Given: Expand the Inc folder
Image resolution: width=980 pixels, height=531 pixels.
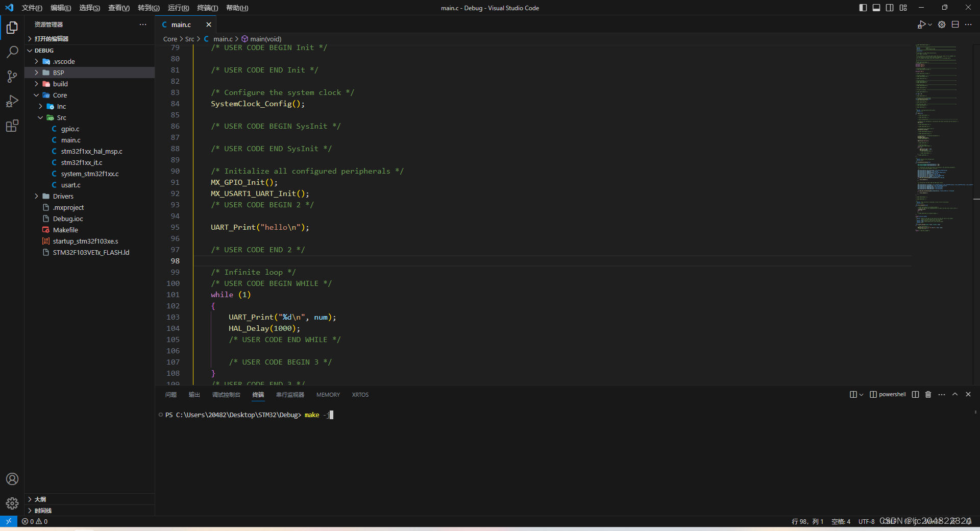Looking at the screenshot, I should [x=90, y=106].
